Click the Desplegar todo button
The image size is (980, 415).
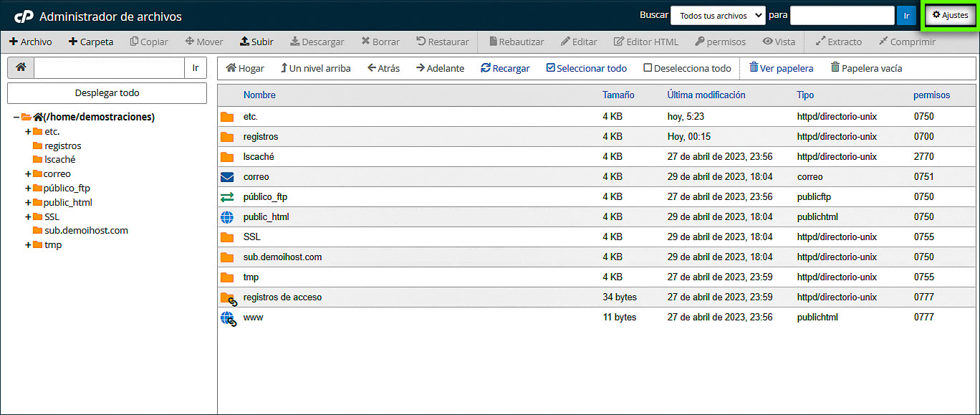click(107, 92)
